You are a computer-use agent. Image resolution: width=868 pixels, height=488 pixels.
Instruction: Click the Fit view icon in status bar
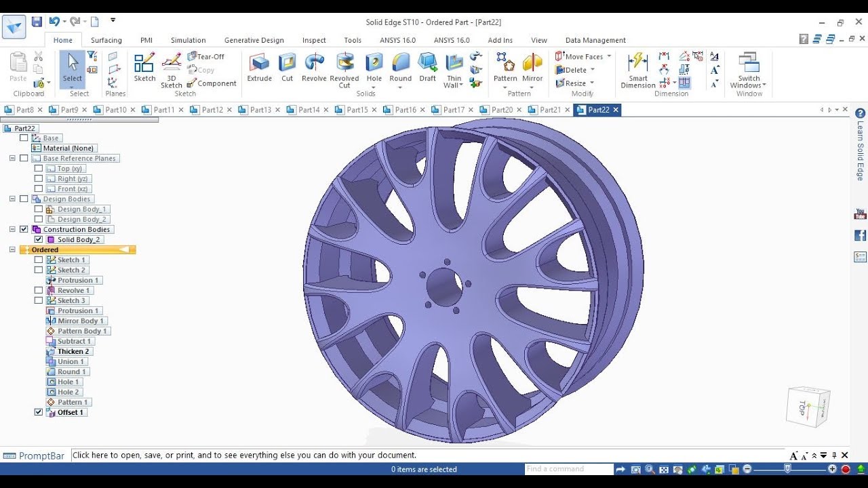[x=663, y=469]
